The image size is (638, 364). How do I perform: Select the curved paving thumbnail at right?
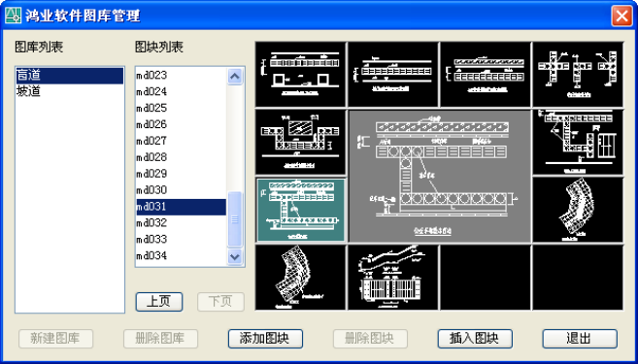tap(578, 210)
